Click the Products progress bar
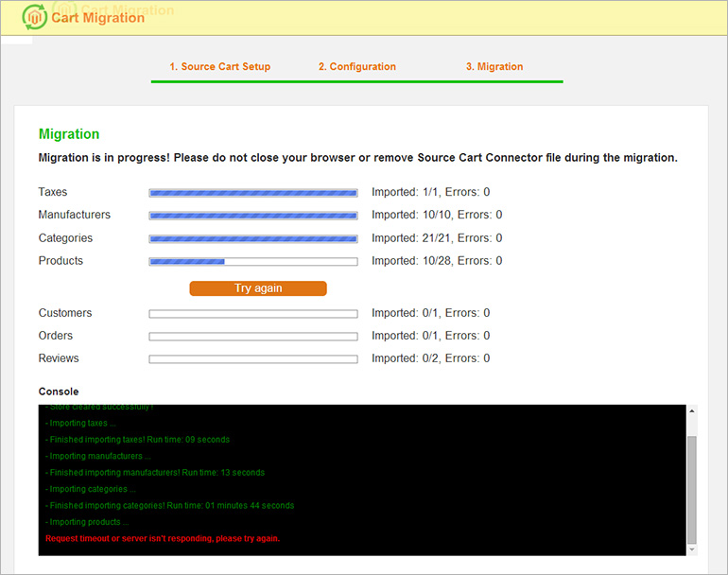Screen dimensions: 728x575 (253, 261)
